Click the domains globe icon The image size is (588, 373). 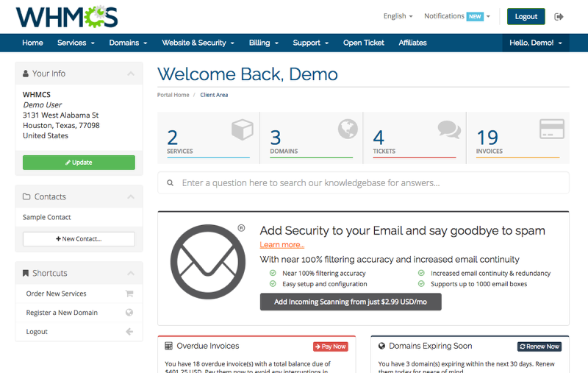click(348, 129)
